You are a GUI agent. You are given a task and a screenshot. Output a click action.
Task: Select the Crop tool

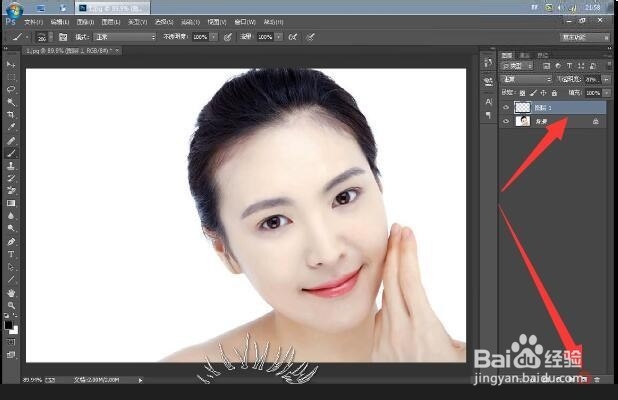tap(11, 115)
